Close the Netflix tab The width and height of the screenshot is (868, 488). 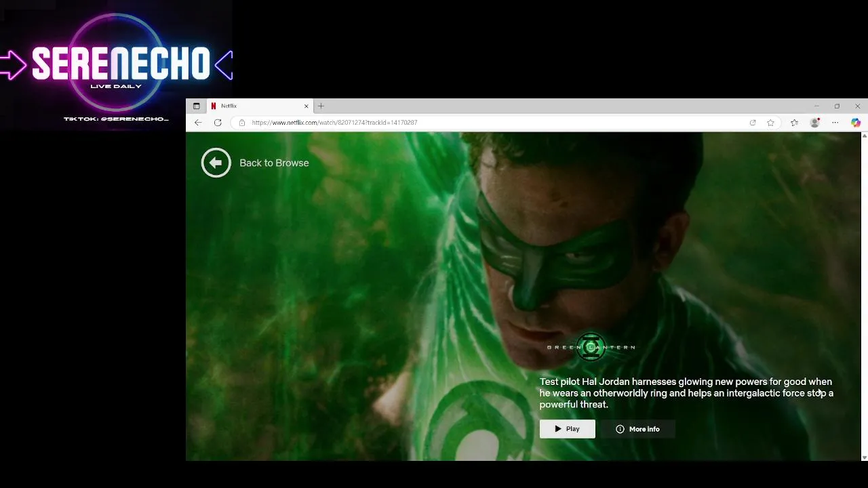[306, 106]
